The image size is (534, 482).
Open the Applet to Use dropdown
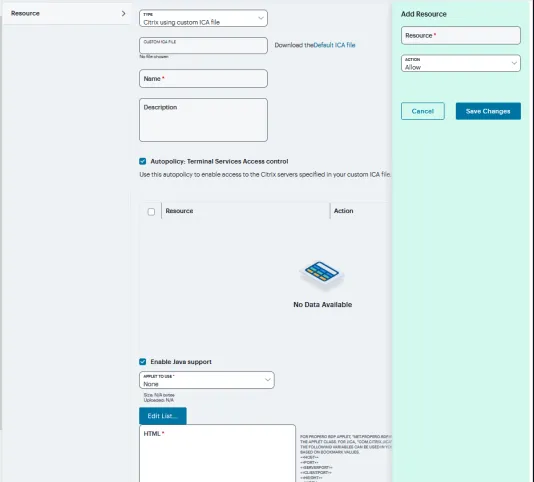coord(207,380)
